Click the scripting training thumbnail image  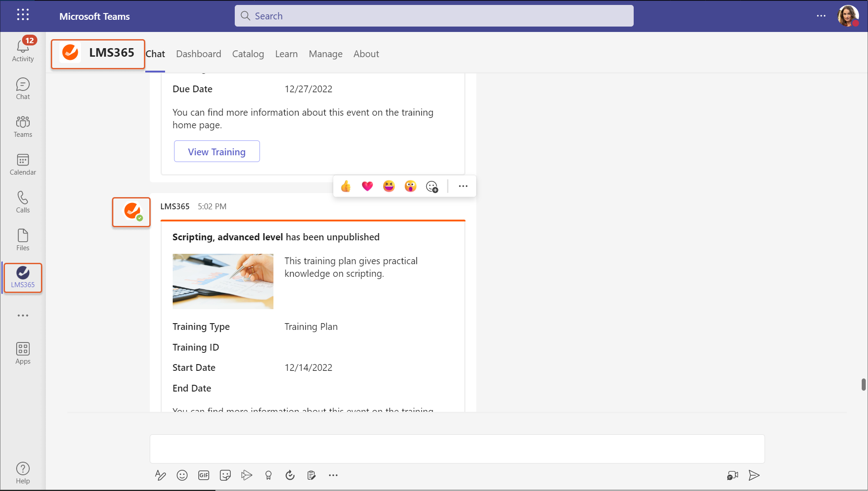pos(223,281)
